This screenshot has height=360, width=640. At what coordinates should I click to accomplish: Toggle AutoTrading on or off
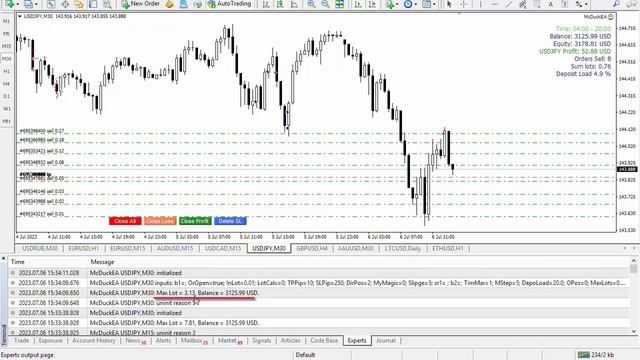229,4
